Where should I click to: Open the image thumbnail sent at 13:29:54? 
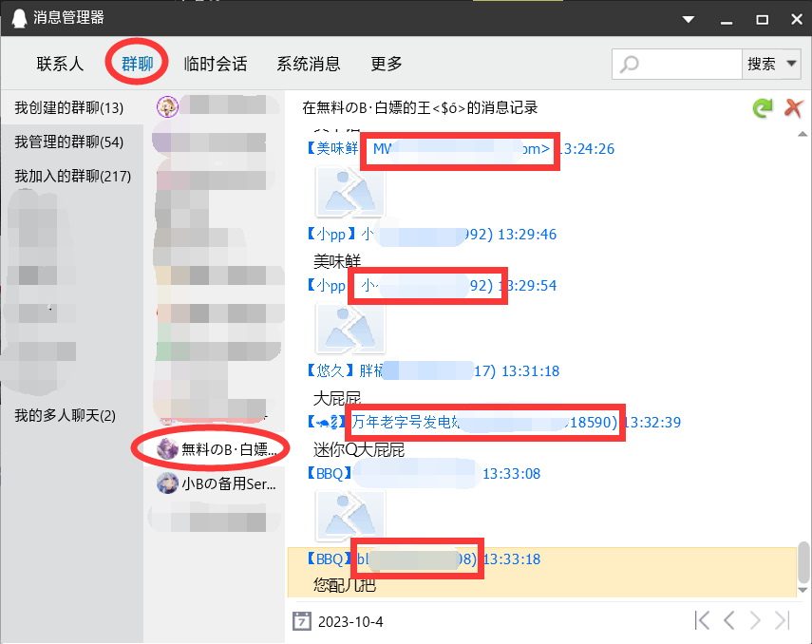click(x=350, y=328)
